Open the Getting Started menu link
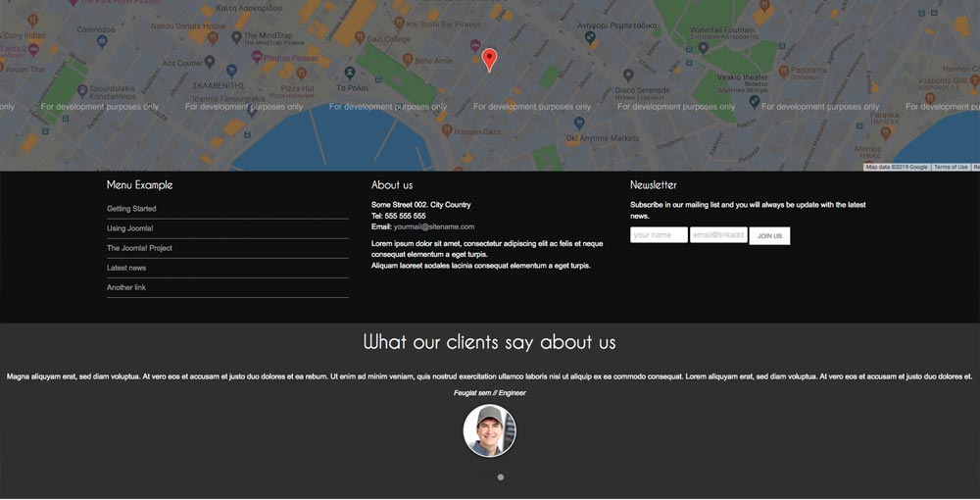 click(131, 209)
